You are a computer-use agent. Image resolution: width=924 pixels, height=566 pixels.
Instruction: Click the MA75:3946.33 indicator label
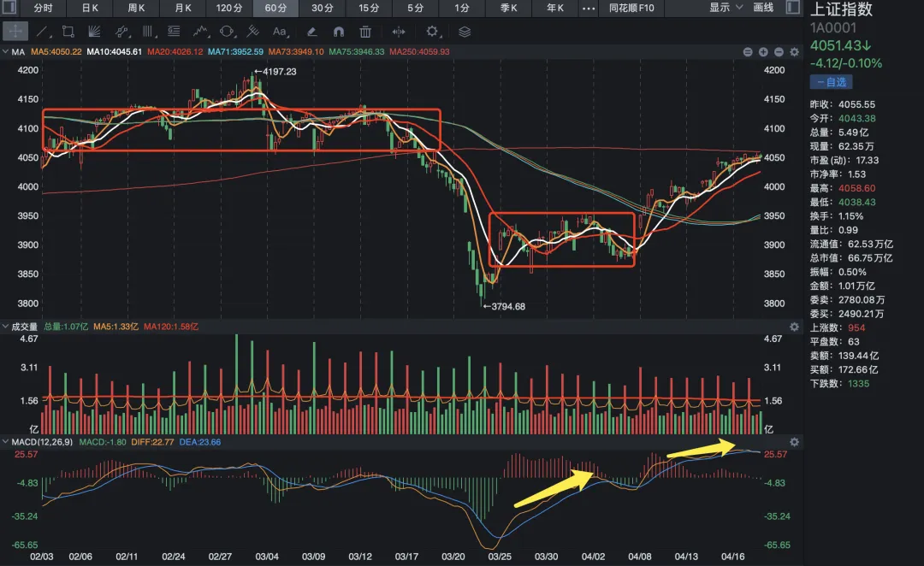[357, 52]
